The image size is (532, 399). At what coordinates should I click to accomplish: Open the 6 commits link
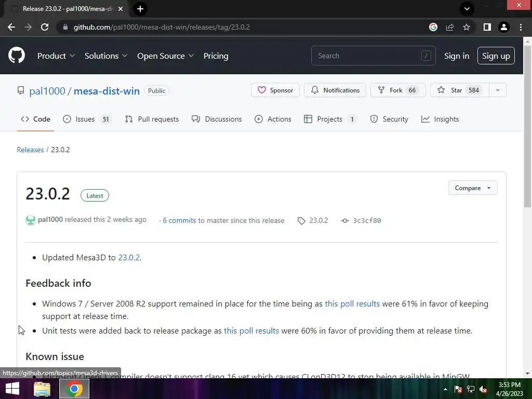[x=179, y=220]
